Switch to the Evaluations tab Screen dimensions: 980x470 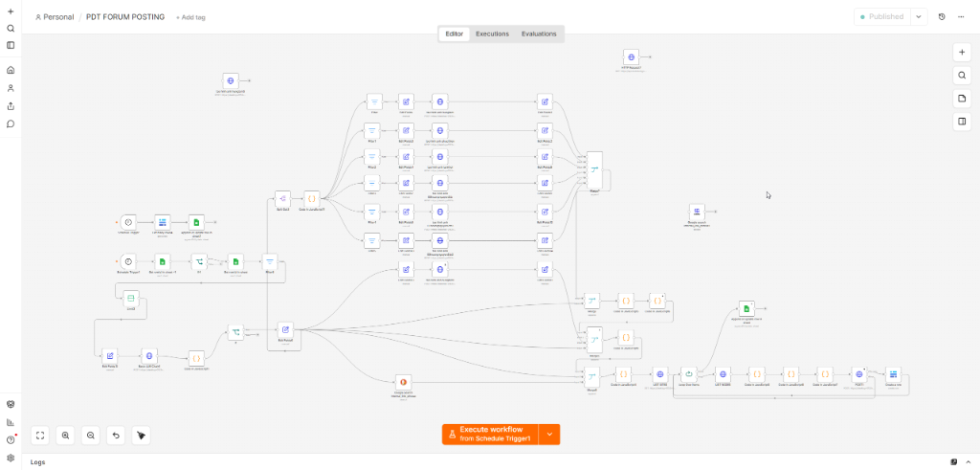pyautogui.click(x=539, y=34)
